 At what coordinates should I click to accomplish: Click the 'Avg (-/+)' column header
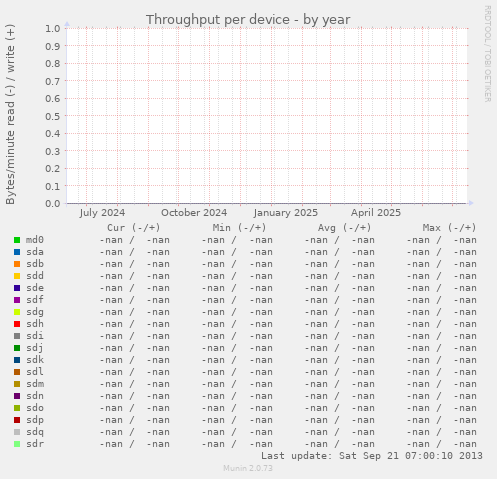pyautogui.click(x=344, y=228)
